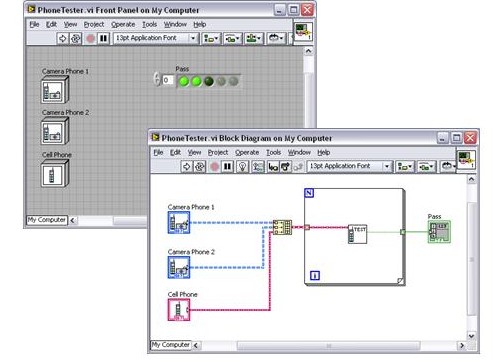Click For Loop input tunnel on left border

point(307,227)
